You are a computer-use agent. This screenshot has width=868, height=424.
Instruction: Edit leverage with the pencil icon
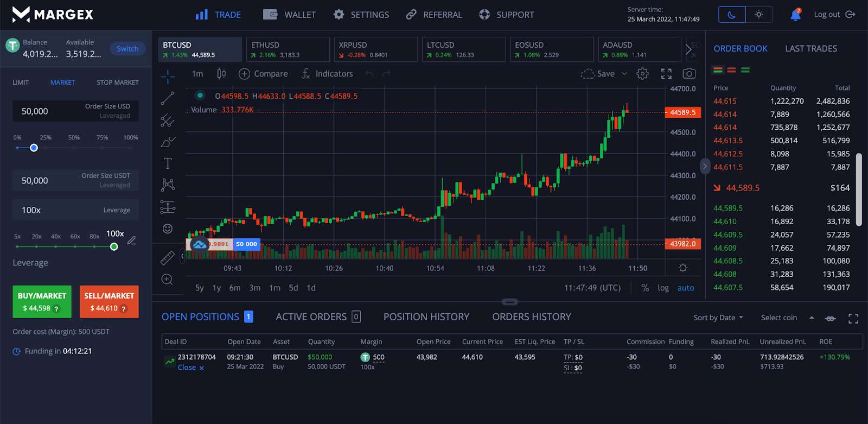pyautogui.click(x=131, y=240)
